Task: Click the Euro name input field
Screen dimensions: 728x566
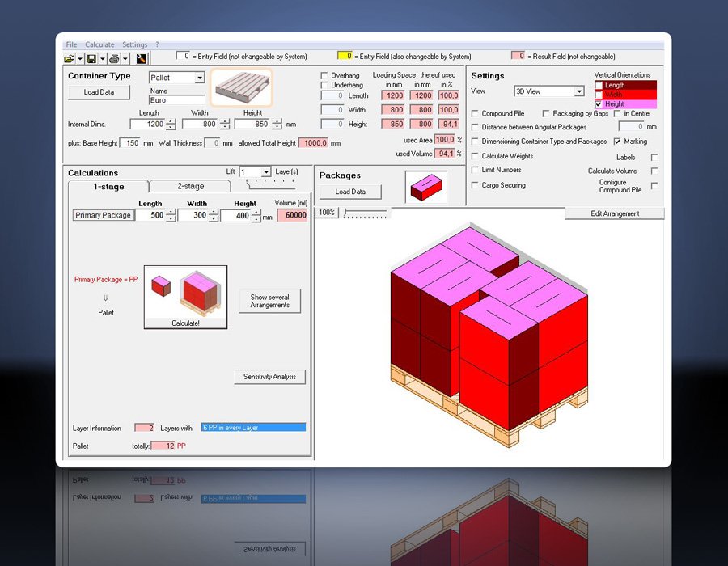Action: pos(177,100)
